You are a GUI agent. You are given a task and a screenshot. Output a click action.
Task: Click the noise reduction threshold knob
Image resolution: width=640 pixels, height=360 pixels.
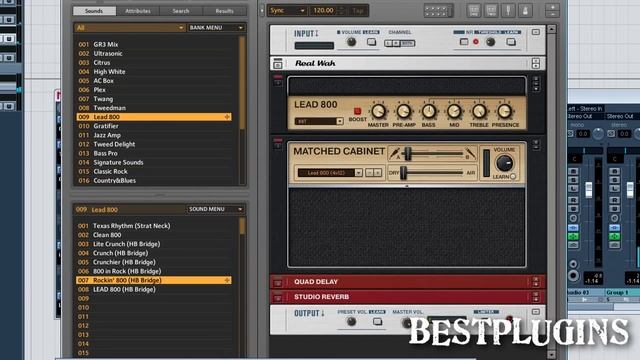491,42
